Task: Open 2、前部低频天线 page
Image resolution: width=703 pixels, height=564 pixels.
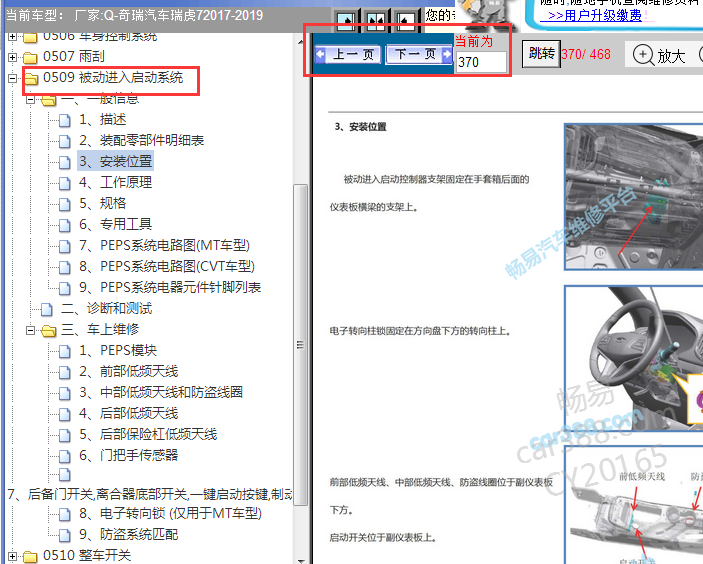Action: point(129,371)
